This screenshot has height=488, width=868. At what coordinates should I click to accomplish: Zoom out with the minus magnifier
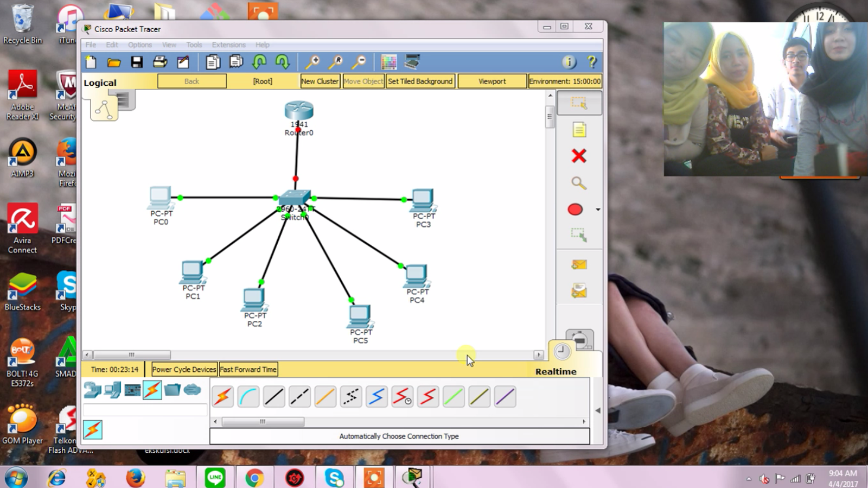pyautogui.click(x=359, y=62)
